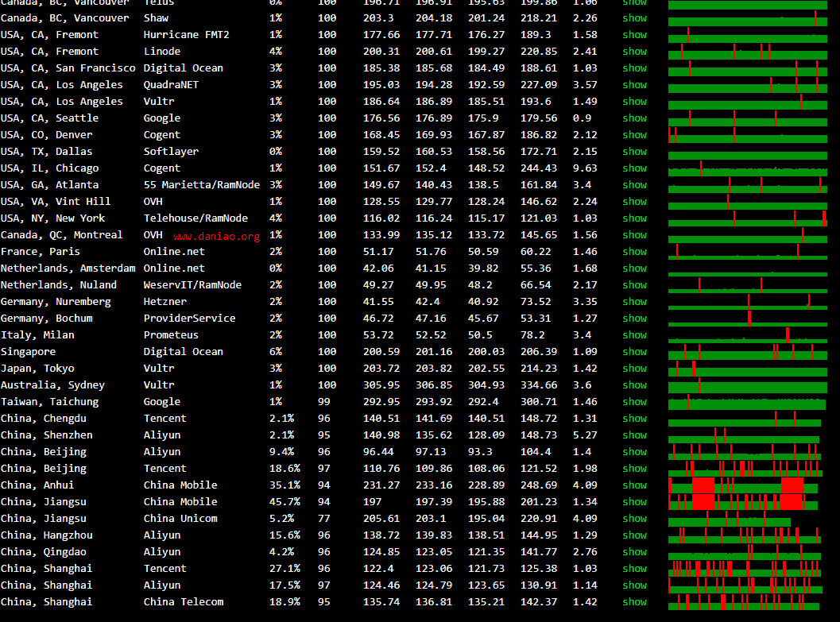
Task: Select the '35.1%' loss value
Action: 285,485
